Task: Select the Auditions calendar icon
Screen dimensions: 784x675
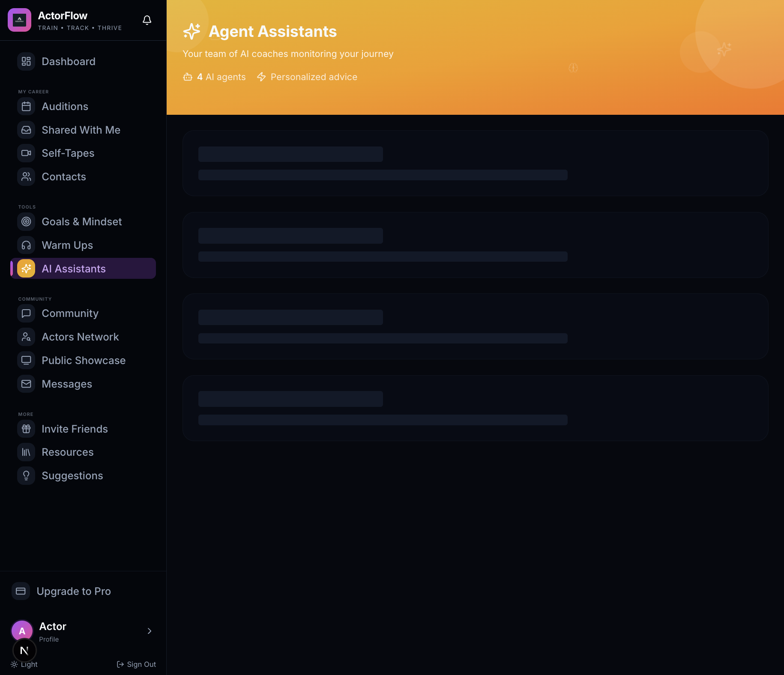Action: (x=26, y=106)
